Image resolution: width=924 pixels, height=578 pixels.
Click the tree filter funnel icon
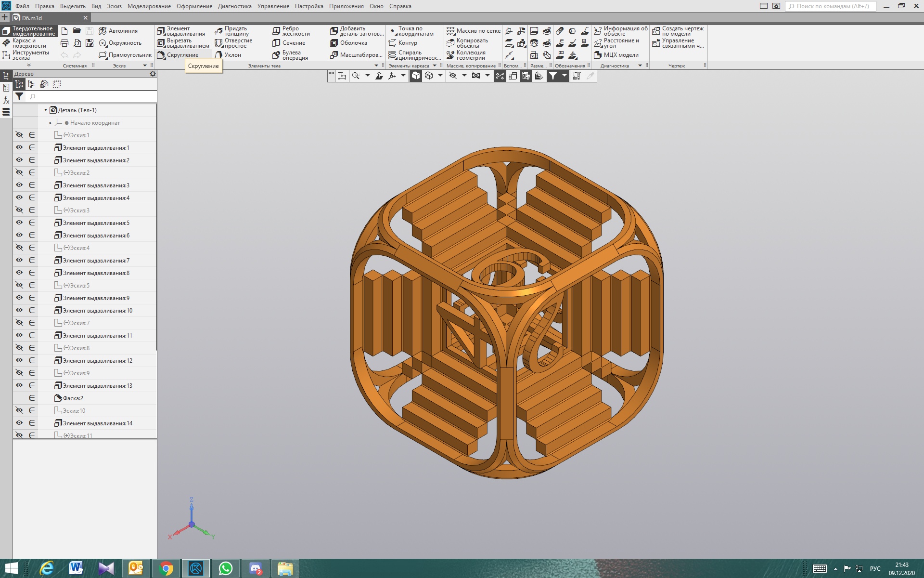(x=19, y=96)
